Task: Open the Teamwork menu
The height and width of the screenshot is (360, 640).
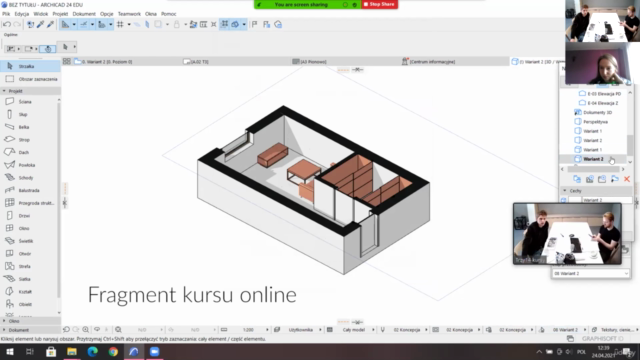Action: tap(129, 14)
